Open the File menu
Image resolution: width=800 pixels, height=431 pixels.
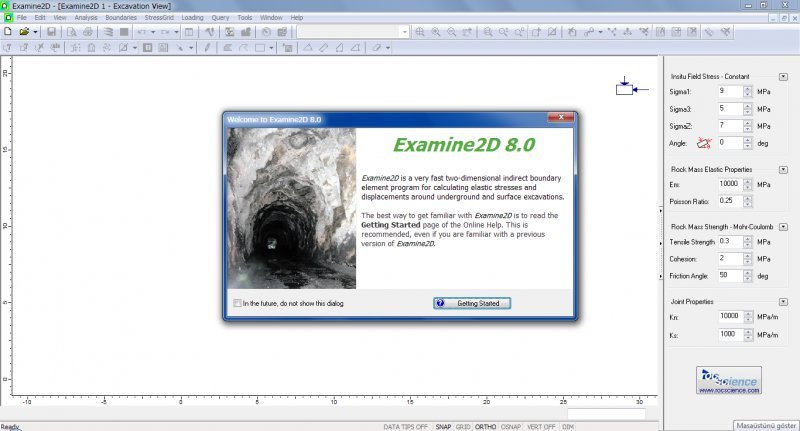click(x=21, y=17)
